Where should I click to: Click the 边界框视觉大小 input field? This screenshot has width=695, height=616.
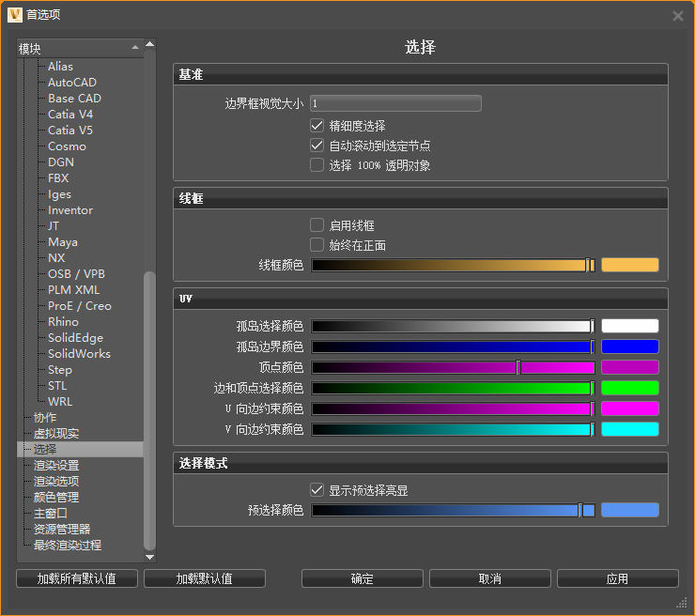[395, 103]
